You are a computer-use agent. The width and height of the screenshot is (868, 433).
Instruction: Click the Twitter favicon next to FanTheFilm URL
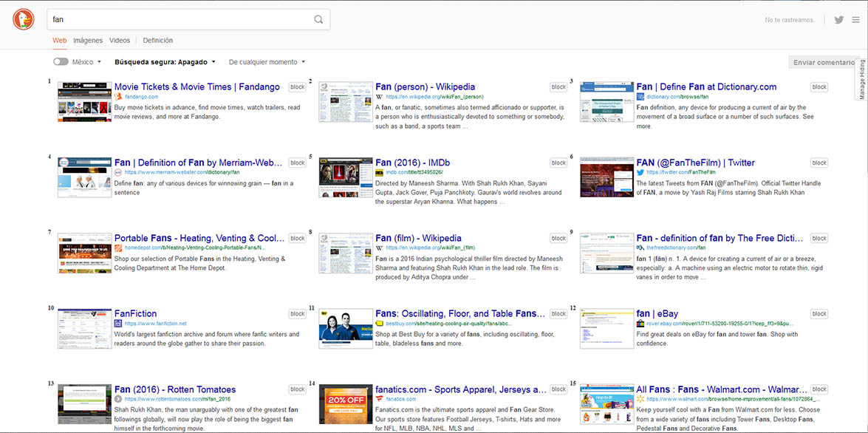[640, 172]
